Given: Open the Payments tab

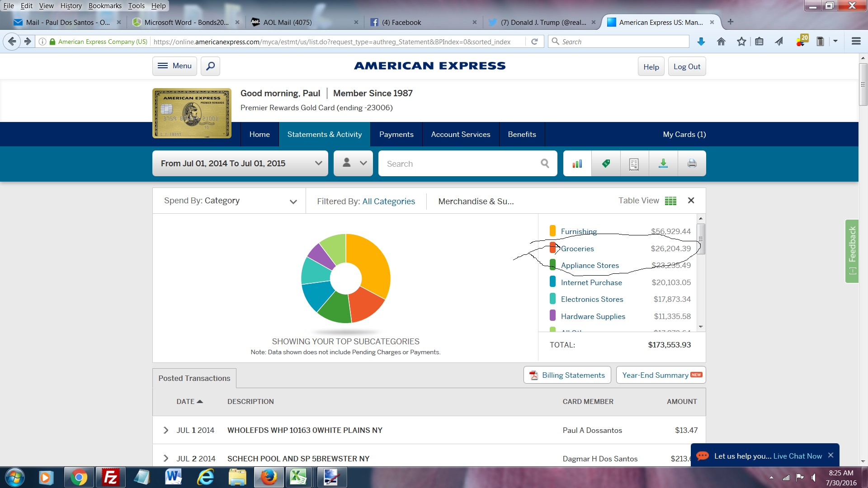Looking at the screenshot, I should tap(396, 134).
